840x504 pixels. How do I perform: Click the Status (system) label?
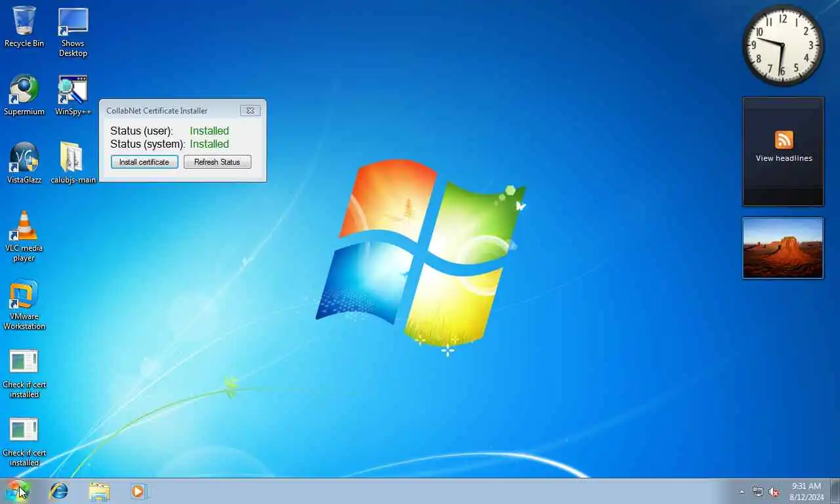click(148, 144)
